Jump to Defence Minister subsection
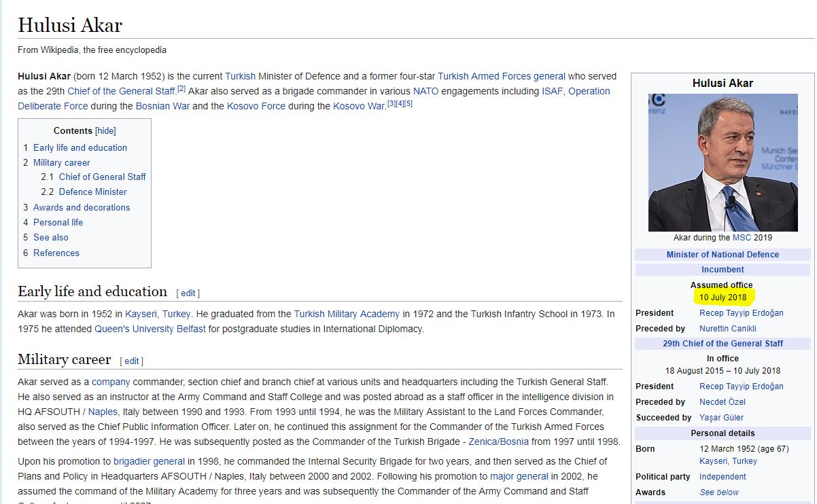Screen dimensions: 817x504 point(92,192)
